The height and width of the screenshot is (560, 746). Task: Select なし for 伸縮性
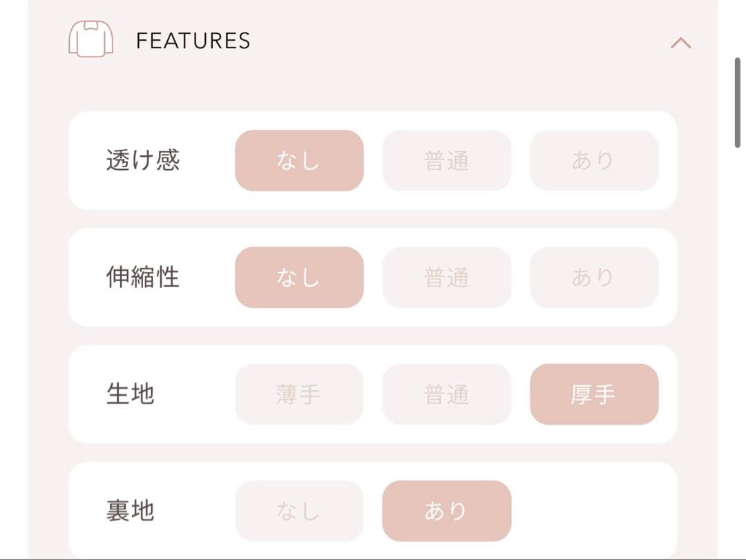pyautogui.click(x=299, y=277)
